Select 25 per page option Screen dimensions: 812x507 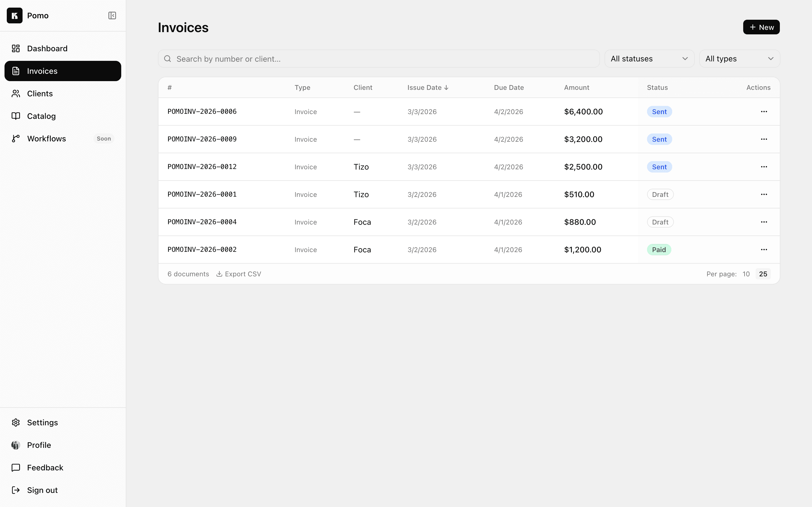tap(763, 273)
